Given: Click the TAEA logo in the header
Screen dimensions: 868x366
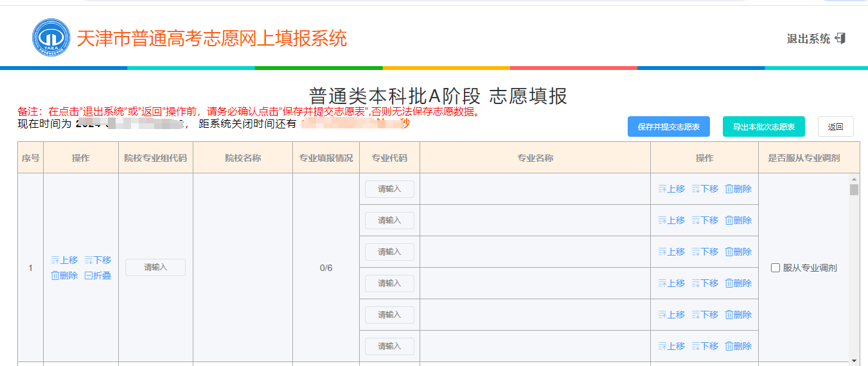Looking at the screenshot, I should (x=51, y=38).
